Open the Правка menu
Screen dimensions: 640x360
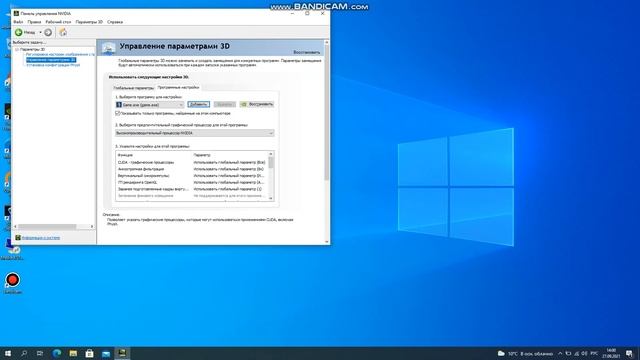34,22
